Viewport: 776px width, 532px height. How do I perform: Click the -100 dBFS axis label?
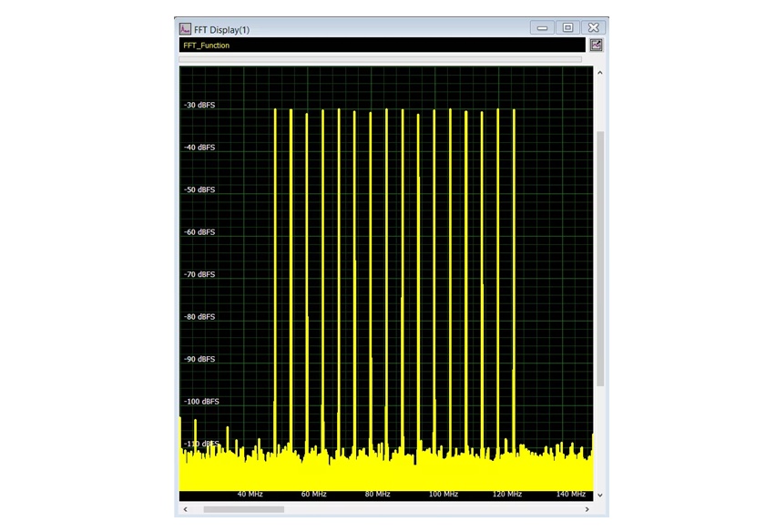pos(201,402)
